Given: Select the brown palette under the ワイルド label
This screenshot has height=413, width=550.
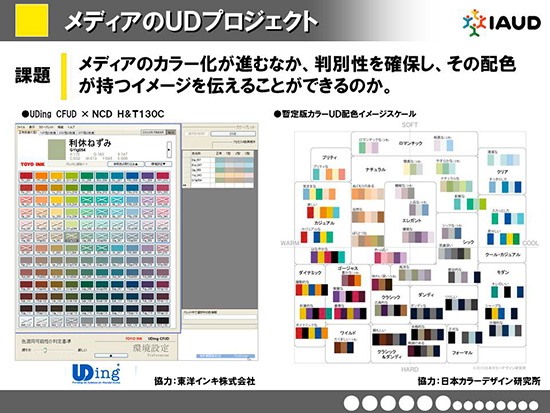Looking at the screenshot, I should 344,347.
